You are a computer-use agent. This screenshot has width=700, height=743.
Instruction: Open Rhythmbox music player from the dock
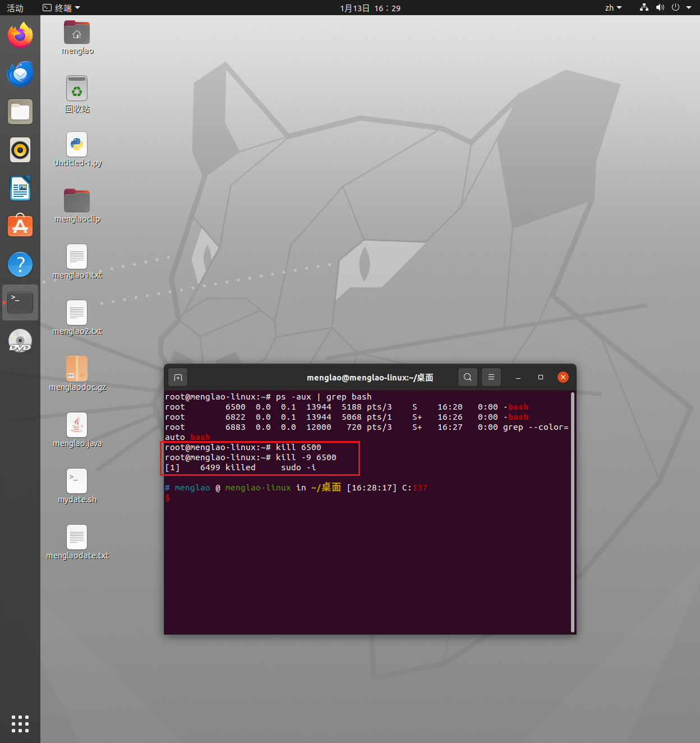click(20, 150)
